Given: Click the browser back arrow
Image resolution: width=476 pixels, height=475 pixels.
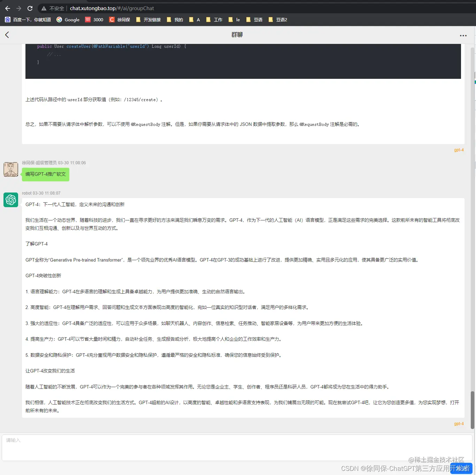Looking at the screenshot, I should click(x=8, y=8).
